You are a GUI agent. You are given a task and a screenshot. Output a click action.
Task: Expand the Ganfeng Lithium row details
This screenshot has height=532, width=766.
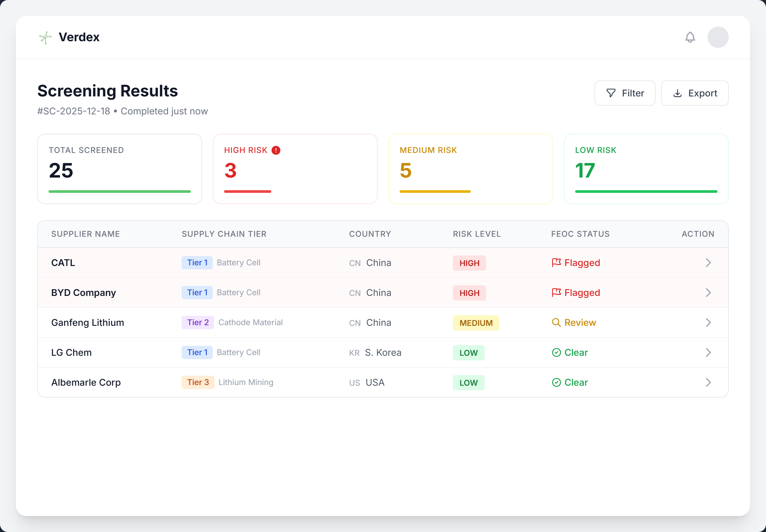point(708,323)
